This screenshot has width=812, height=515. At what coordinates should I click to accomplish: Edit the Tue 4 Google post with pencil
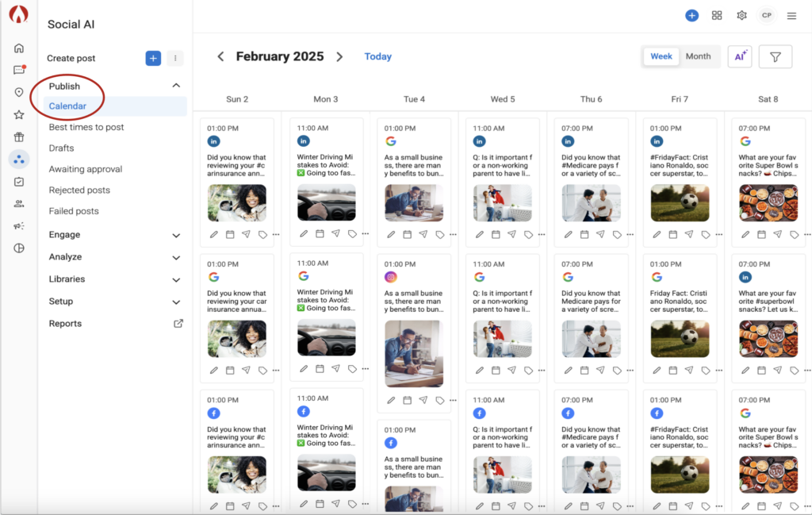coord(391,235)
